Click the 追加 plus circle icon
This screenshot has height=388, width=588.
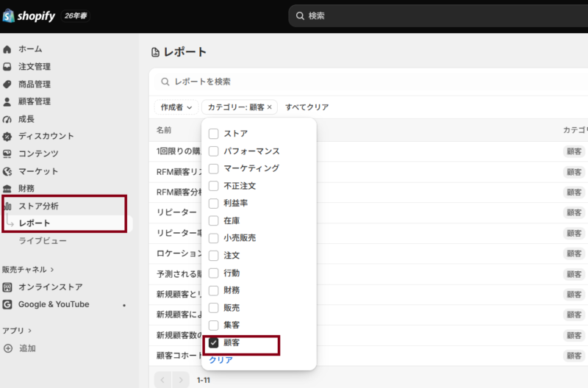coord(8,348)
